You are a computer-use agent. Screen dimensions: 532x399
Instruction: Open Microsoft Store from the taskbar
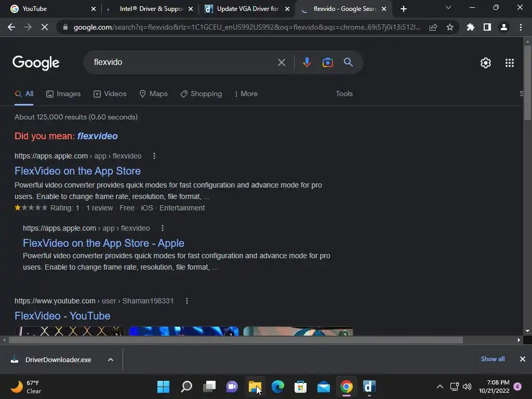point(300,387)
